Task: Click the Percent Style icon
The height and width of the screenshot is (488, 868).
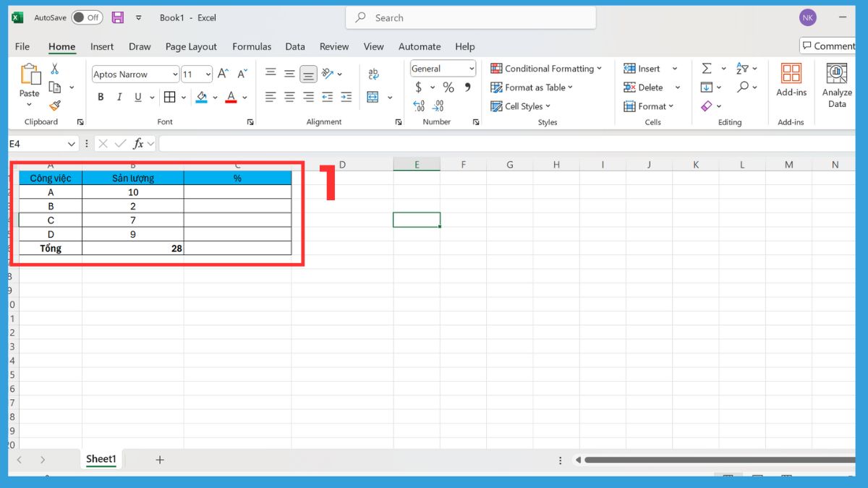Action: (x=448, y=87)
